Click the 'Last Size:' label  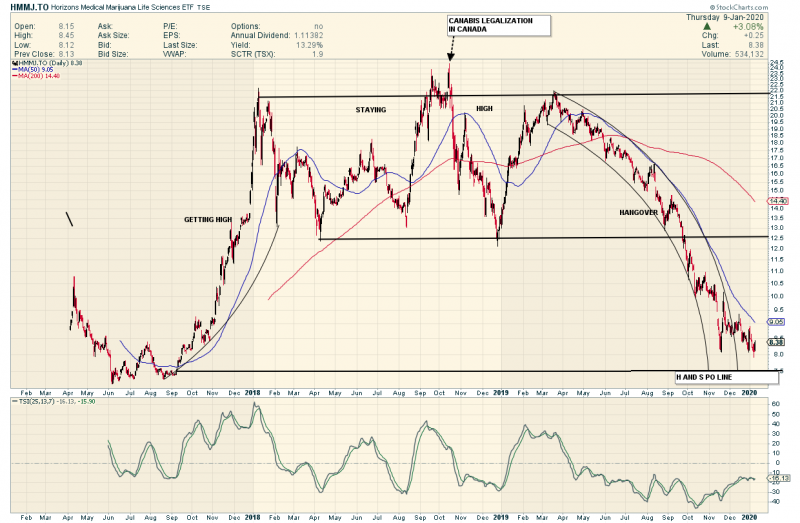pyautogui.click(x=180, y=45)
